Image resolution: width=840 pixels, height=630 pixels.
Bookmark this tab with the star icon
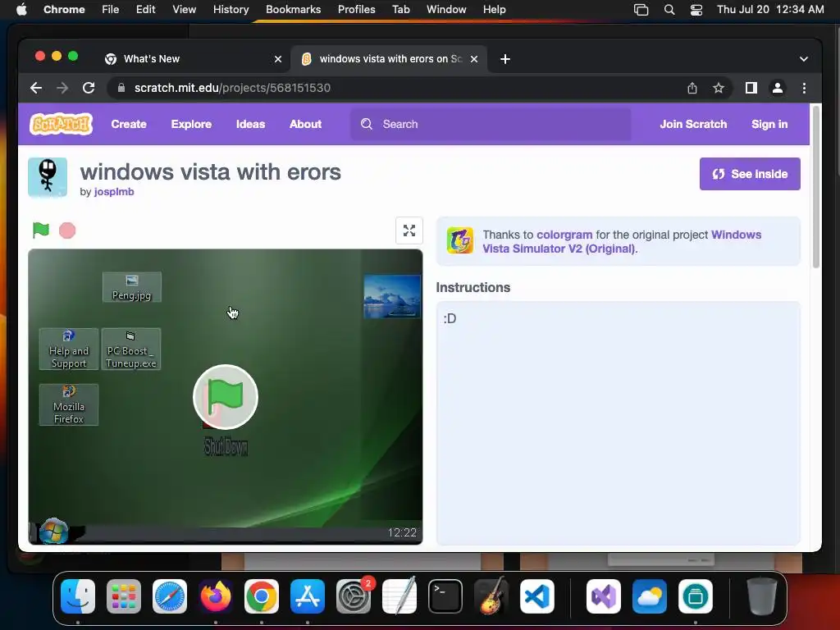(719, 88)
